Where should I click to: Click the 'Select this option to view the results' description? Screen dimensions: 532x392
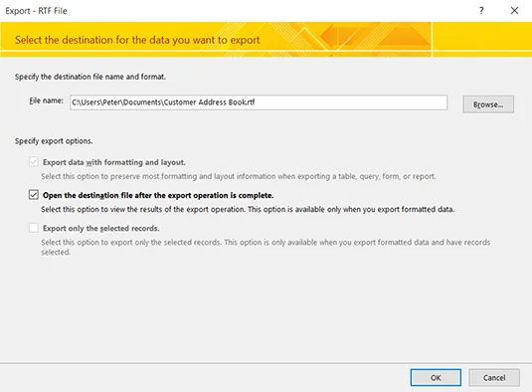(x=248, y=209)
